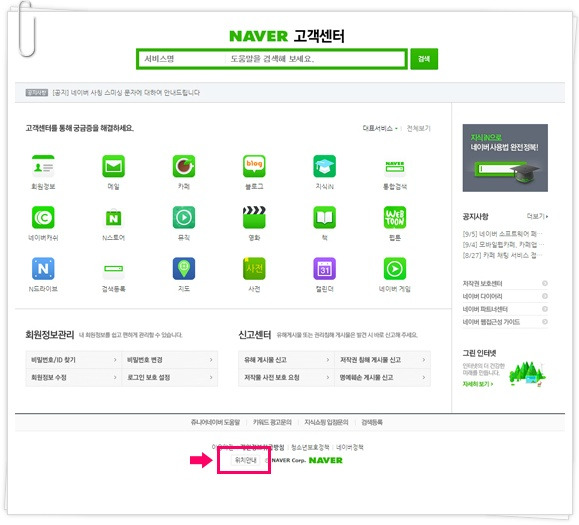Open the 회원정보 member info icon

click(43, 167)
